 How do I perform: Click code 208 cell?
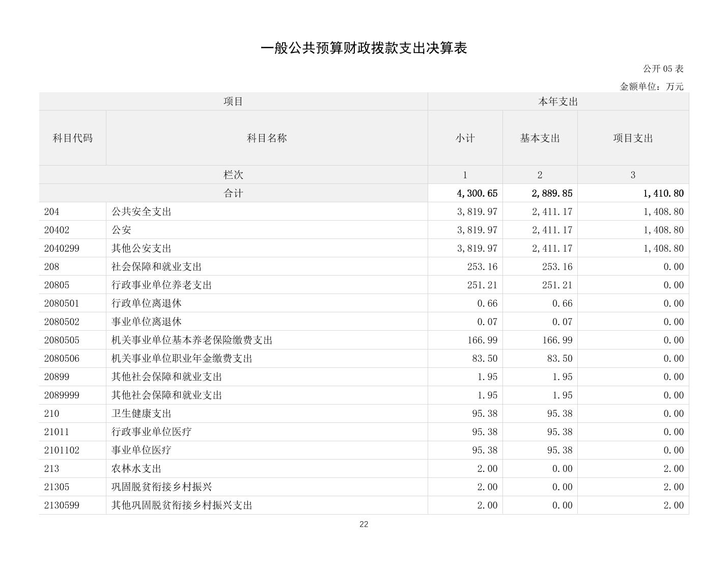[73, 266]
